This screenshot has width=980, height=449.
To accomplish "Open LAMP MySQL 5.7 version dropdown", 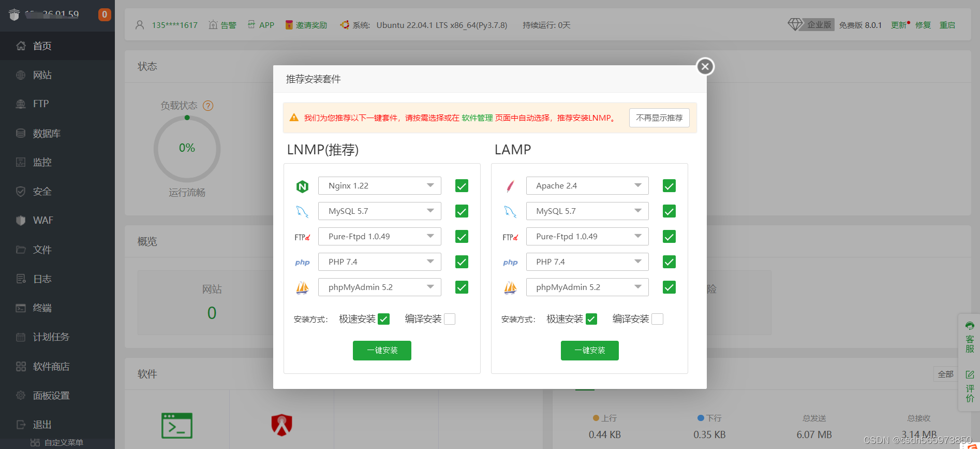I will tap(587, 211).
